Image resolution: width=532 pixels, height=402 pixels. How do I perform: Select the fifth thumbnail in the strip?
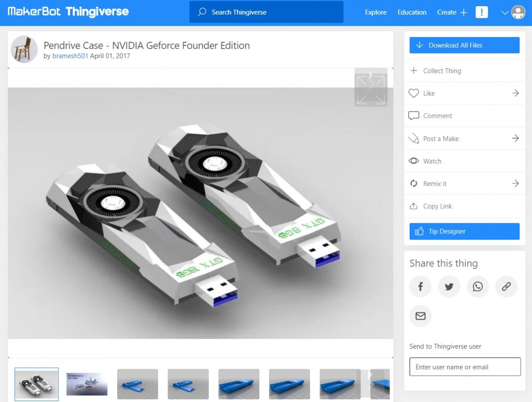click(239, 384)
